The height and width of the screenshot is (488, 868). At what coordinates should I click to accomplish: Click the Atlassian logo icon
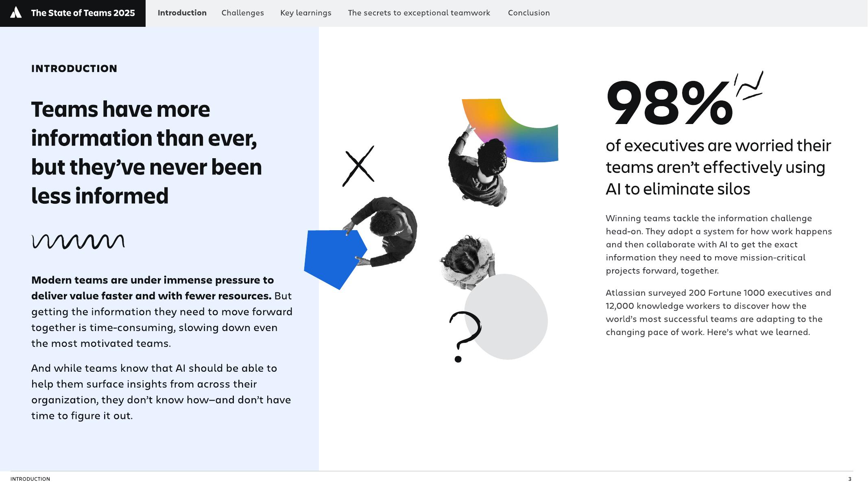[x=16, y=13]
